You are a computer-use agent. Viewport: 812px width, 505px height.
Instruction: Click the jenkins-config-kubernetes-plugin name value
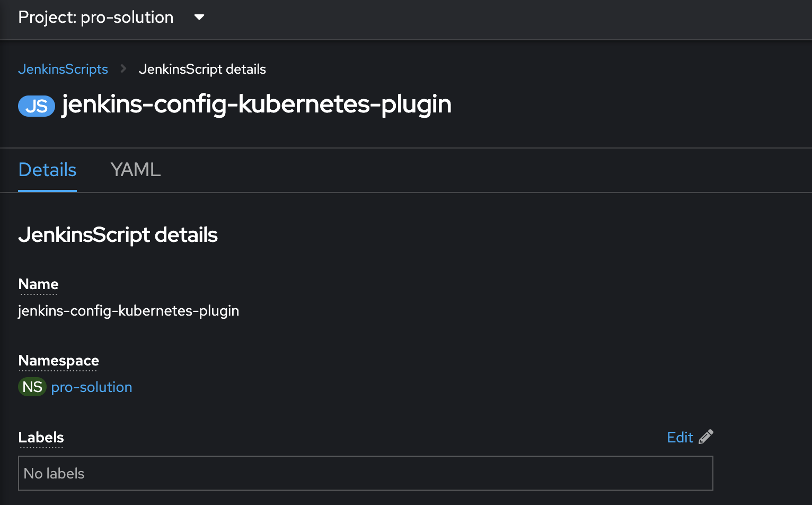pyautogui.click(x=129, y=311)
